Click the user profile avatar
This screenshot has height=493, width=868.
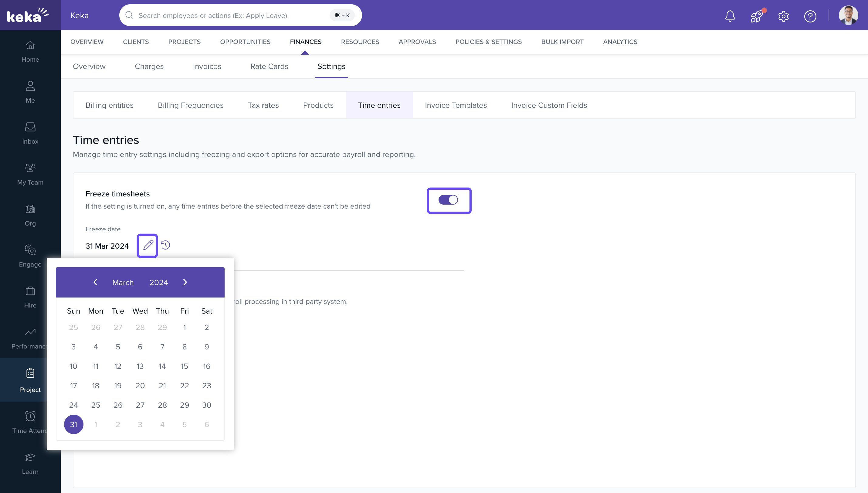(848, 15)
